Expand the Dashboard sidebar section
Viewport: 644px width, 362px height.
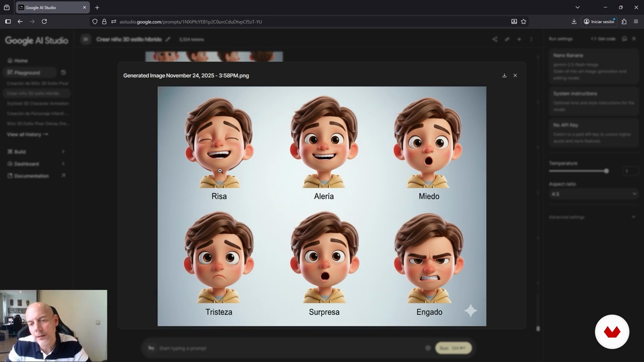(x=36, y=163)
